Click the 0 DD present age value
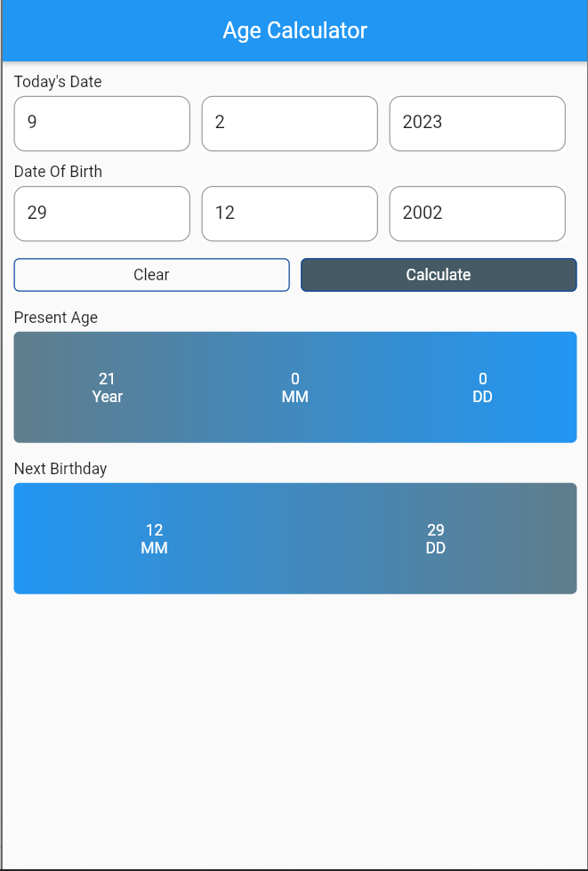 (x=482, y=387)
